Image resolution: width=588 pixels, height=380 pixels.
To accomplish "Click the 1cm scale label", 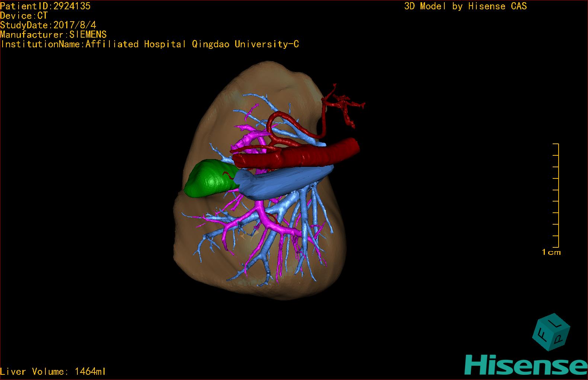I will (x=551, y=252).
